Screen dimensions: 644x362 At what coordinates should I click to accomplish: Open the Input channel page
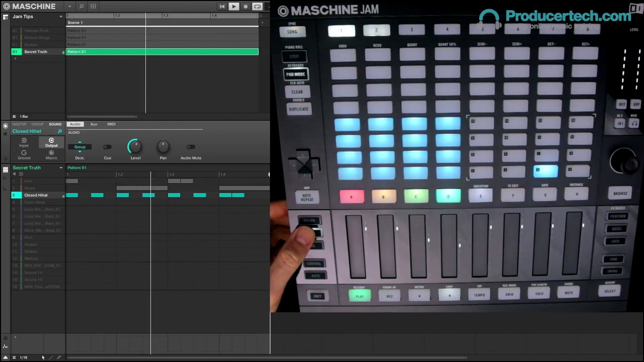[24, 143]
